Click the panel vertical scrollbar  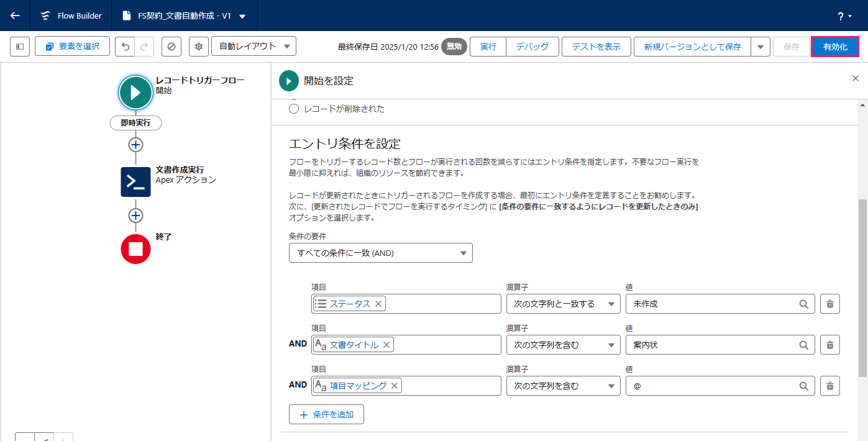click(x=863, y=288)
